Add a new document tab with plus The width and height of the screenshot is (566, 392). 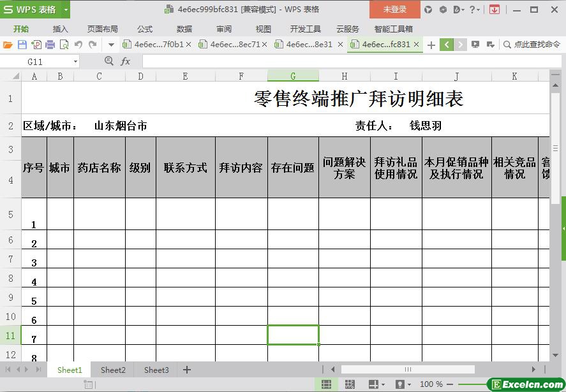[431, 45]
